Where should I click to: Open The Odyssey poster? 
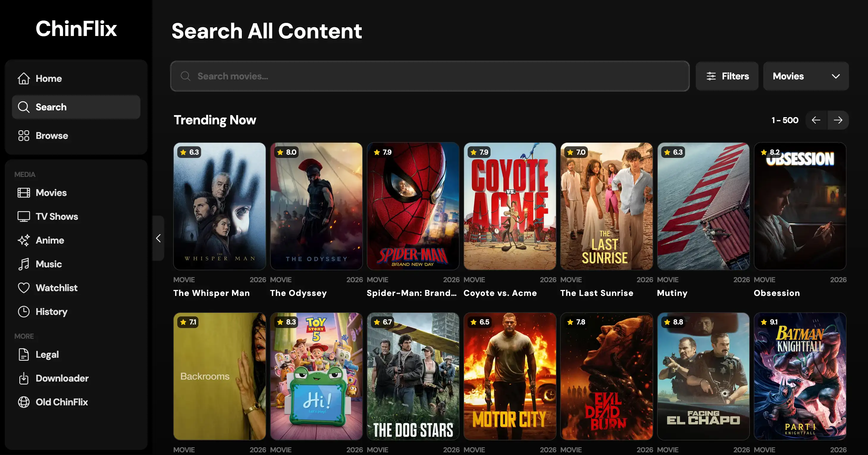coord(317,206)
